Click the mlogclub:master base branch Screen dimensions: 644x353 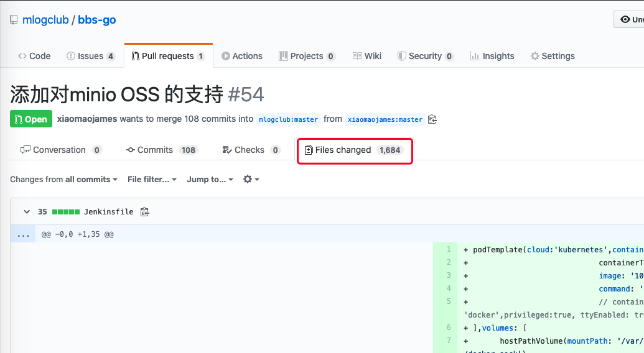(288, 119)
